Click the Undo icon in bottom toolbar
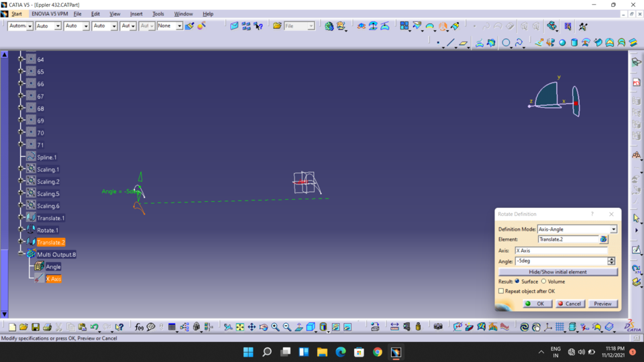Screen dimensions: 644x362 click(95, 327)
